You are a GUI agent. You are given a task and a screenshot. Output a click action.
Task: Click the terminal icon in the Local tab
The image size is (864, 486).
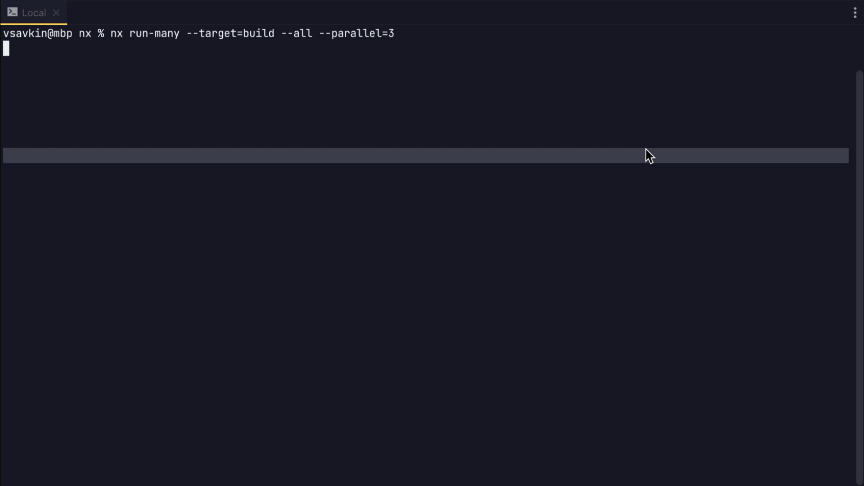tap(12, 12)
